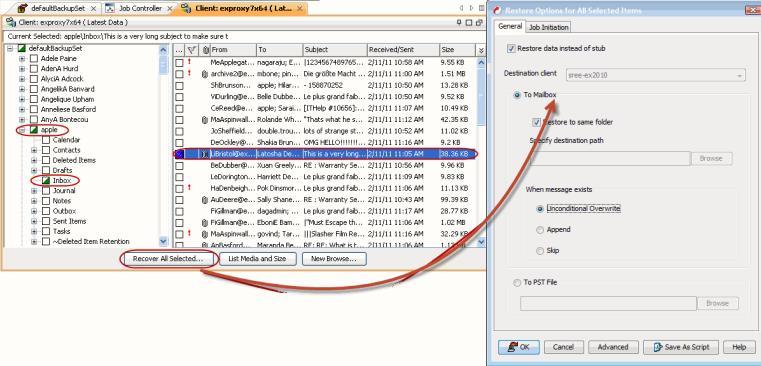The height and width of the screenshot is (366, 761).
Task: Click the scroll-tabs-right arrow at top
Action: (x=471, y=8)
